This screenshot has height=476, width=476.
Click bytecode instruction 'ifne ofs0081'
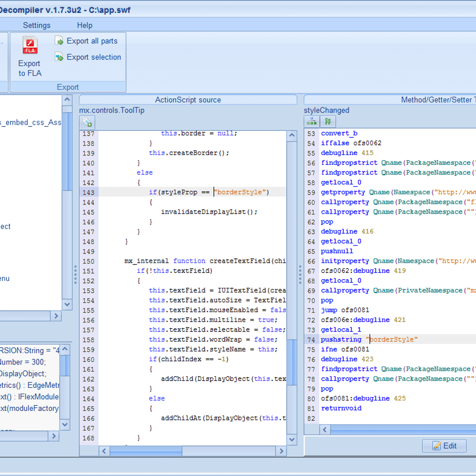[345, 349]
